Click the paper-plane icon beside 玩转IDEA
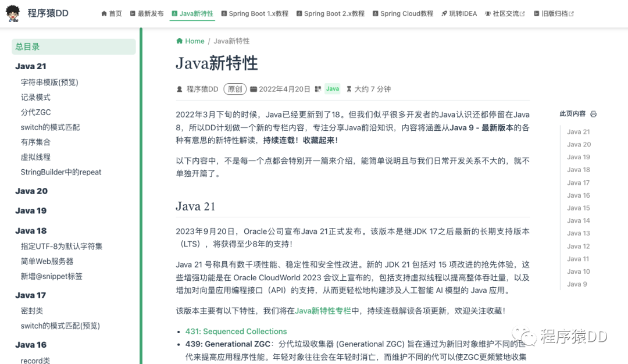628x364 pixels. coord(444,13)
